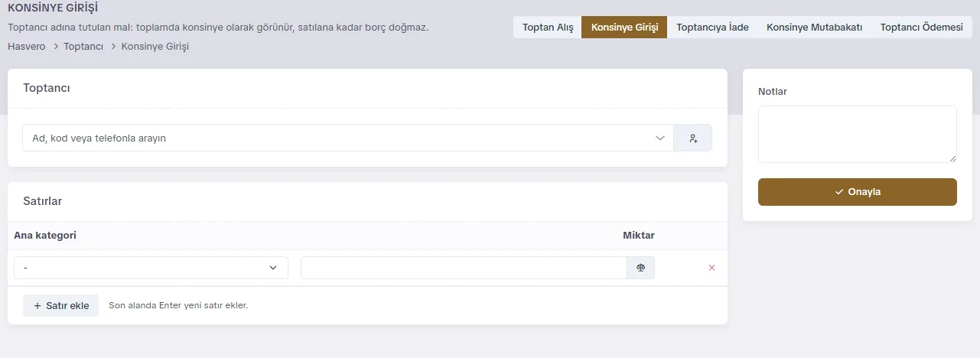Image resolution: width=980 pixels, height=358 pixels.
Task: Click the Notlar label
Action: coord(773,91)
